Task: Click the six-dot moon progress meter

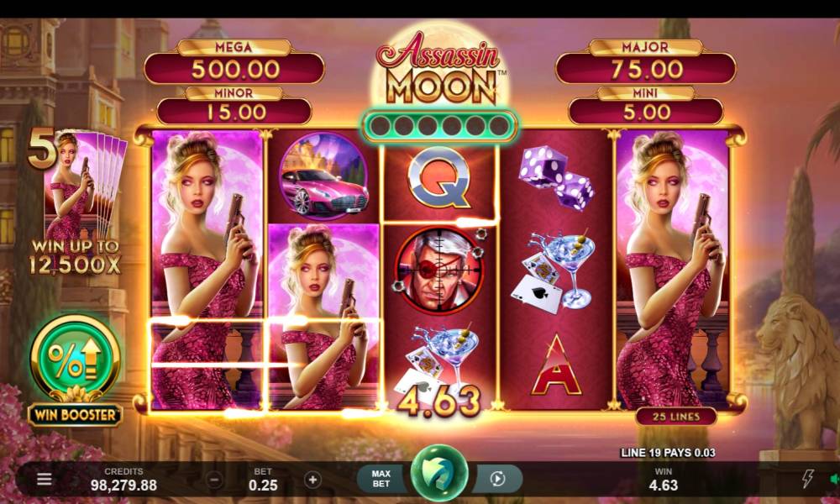Action: (439, 126)
